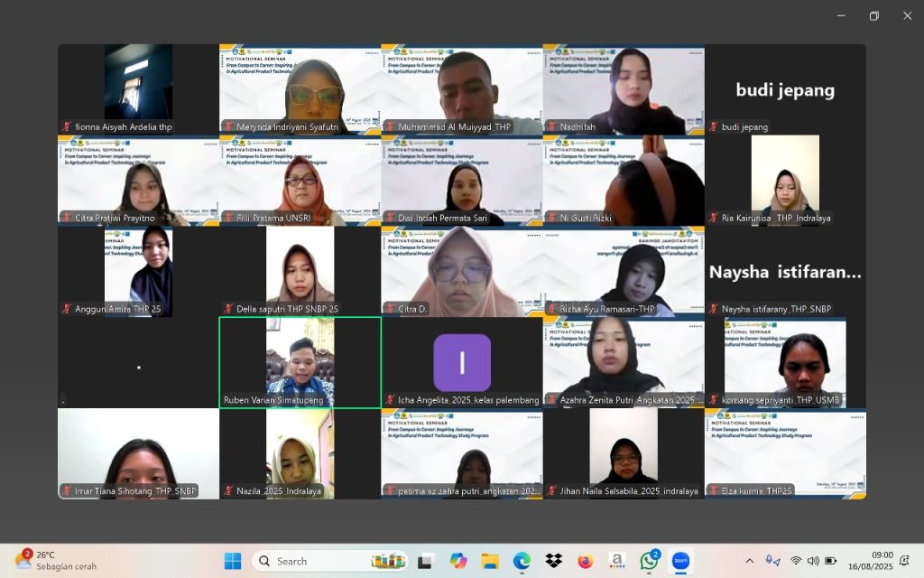Image resolution: width=924 pixels, height=578 pixels.
Task: Select Ruben Varian Simatupang's video tile
Action: pos(300,362)
